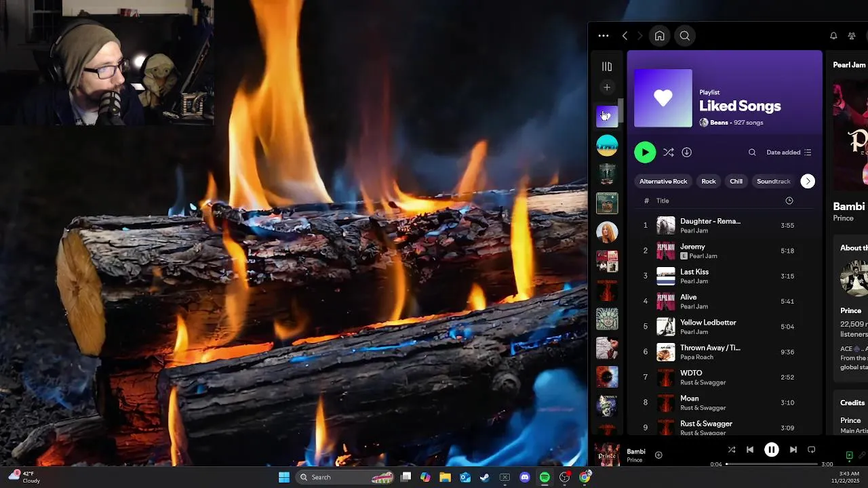Toggle shuffle in the player bar
The width and height of the screenshot is (868, 488).
coord(732,449)
